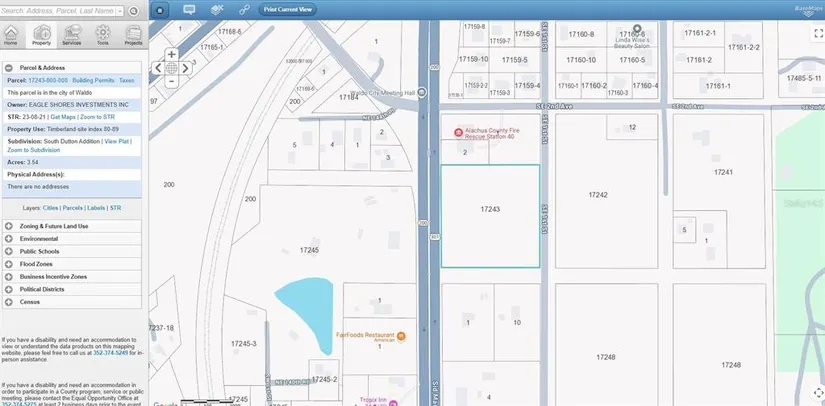Image resolution: width=825 pixels, height=406 pixels.
Task: Click the Print Current View button
Action: 287,9
